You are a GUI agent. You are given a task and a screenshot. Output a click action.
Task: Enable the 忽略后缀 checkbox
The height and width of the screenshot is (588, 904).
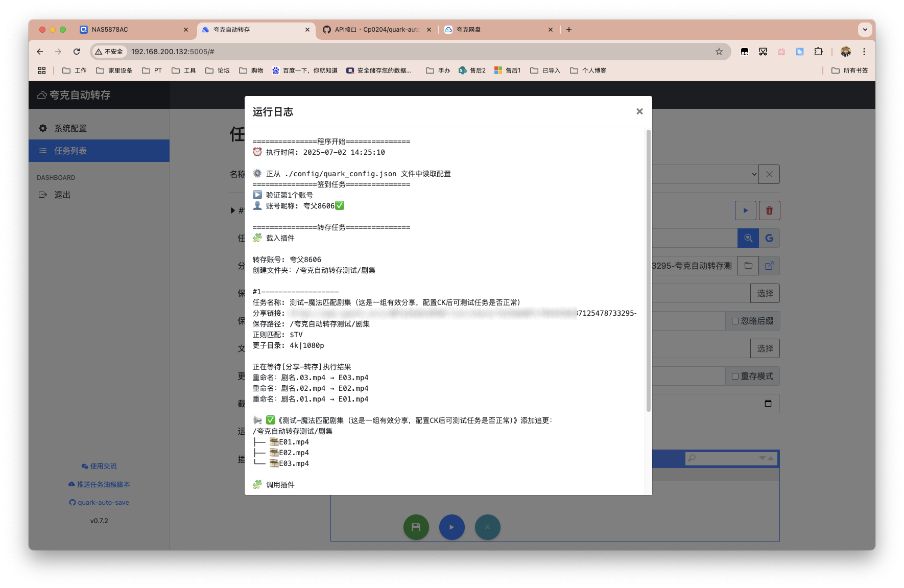pos(735,321)
